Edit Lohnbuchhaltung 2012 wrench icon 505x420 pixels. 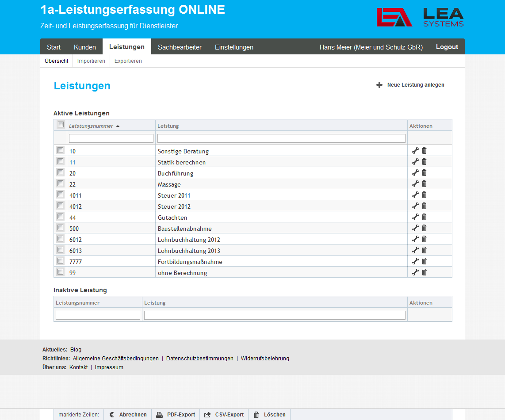pyautogui.click(x=415, y=239)
